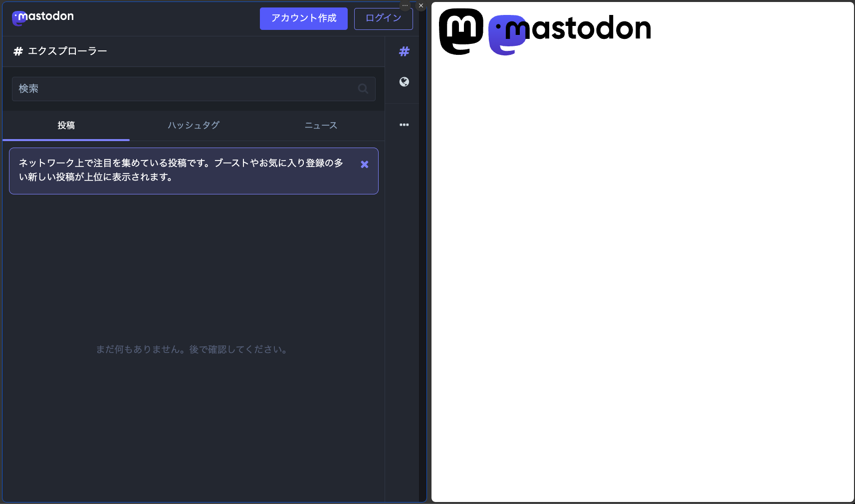Image resolution: width=855 pixels, height=504 pixels.
Task: Click the small ellipsis button above the panel
Action: [405, 5]
